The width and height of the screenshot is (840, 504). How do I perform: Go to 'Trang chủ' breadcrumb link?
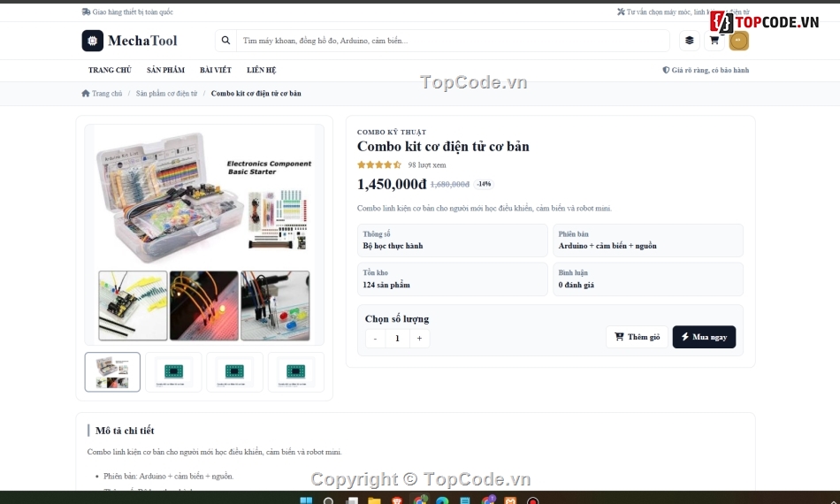tap(107, 93)
